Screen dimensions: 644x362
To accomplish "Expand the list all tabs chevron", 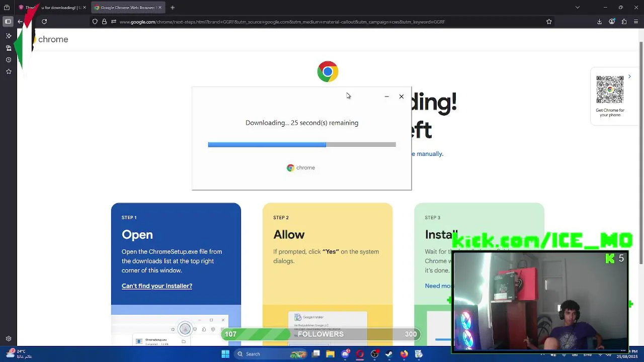I will point(578,8).
